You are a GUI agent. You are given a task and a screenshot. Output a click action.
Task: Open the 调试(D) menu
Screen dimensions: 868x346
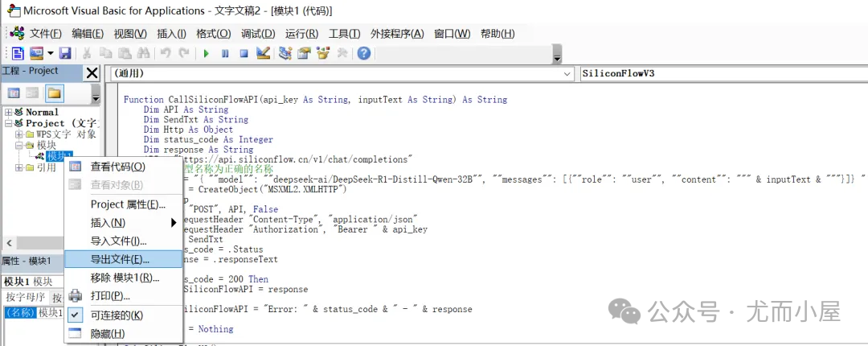[258, 33]
